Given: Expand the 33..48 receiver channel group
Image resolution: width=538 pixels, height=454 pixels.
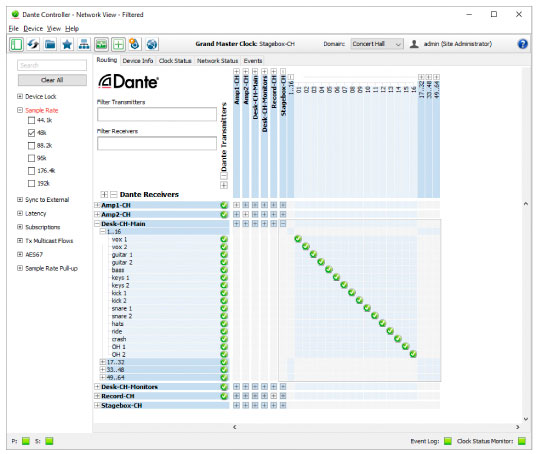Looking at the screenshot, I should click(102, 370).
